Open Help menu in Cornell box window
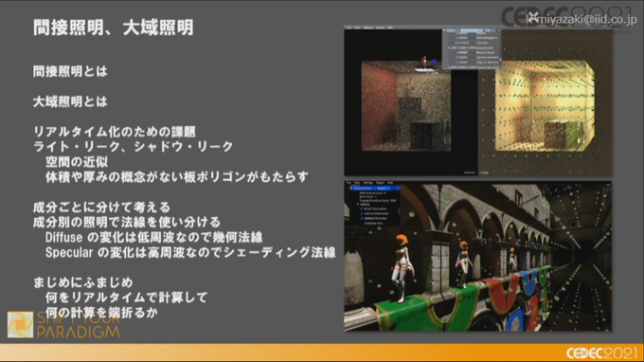 [x=390, y=27]
